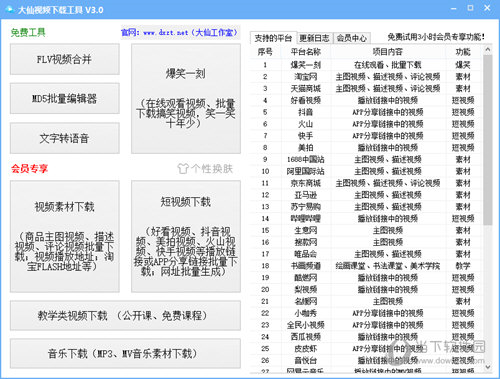Open 短视频下载 member feature
Image resolution: width=500 pixels, height=379 pixels.
coord(186,237)
